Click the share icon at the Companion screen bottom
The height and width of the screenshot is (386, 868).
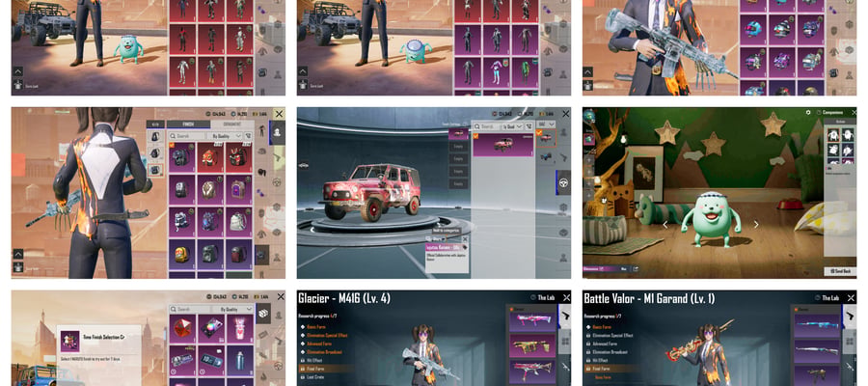[636, 269]
